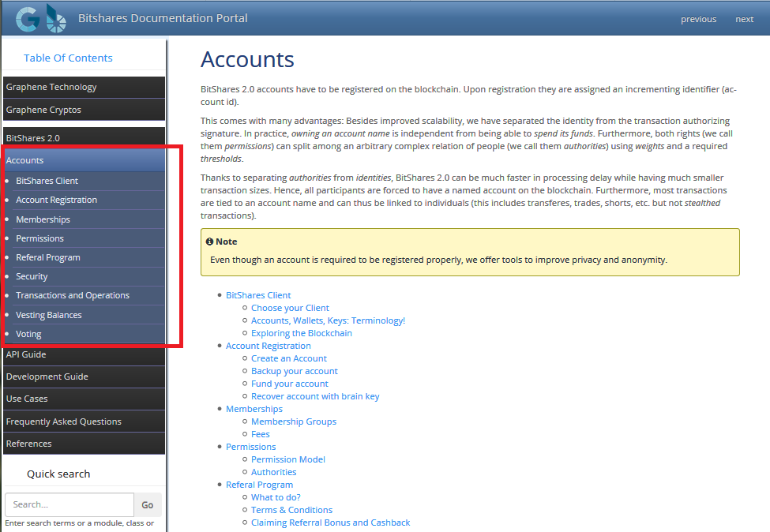Open Authorities link
This screenshot has width=770, height=532.
point(273,472)
